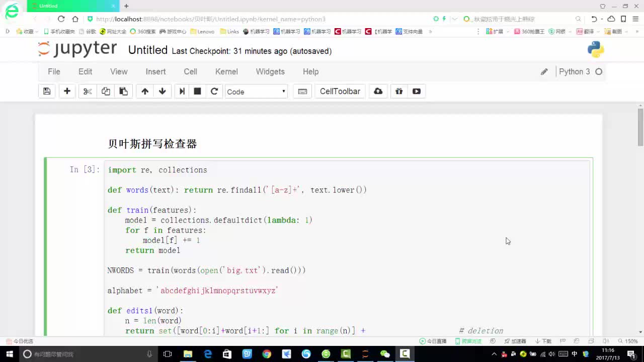The height and width of the screenshot is (362, 644).
Task: Open the Insert menu
Action: [155, 72]
